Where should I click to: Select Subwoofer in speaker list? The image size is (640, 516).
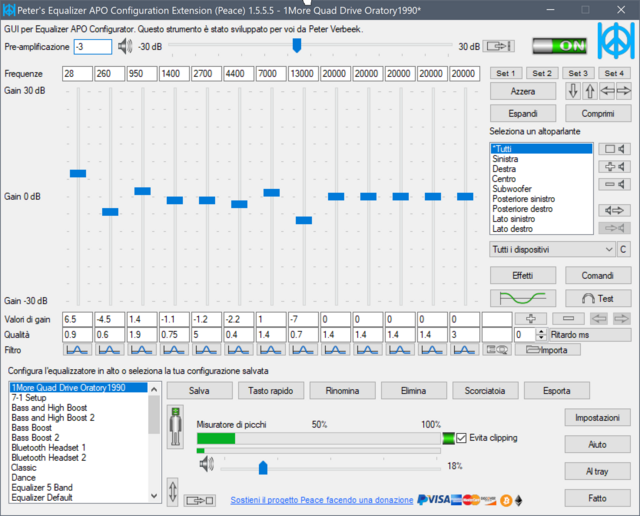pos(541,189)
